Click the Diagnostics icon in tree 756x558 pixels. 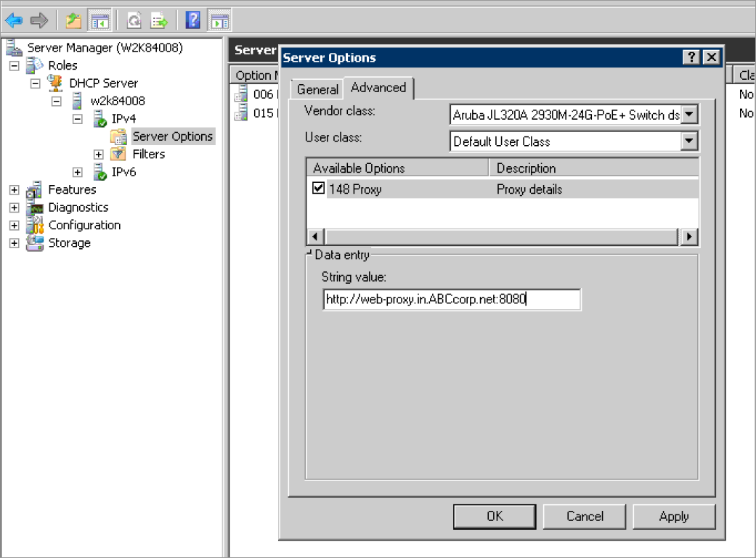click(x=35, y=208)
